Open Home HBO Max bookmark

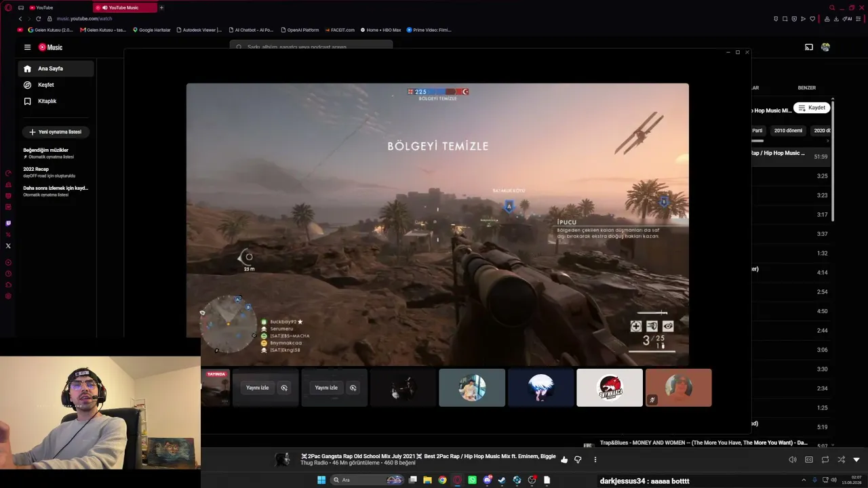380,30
